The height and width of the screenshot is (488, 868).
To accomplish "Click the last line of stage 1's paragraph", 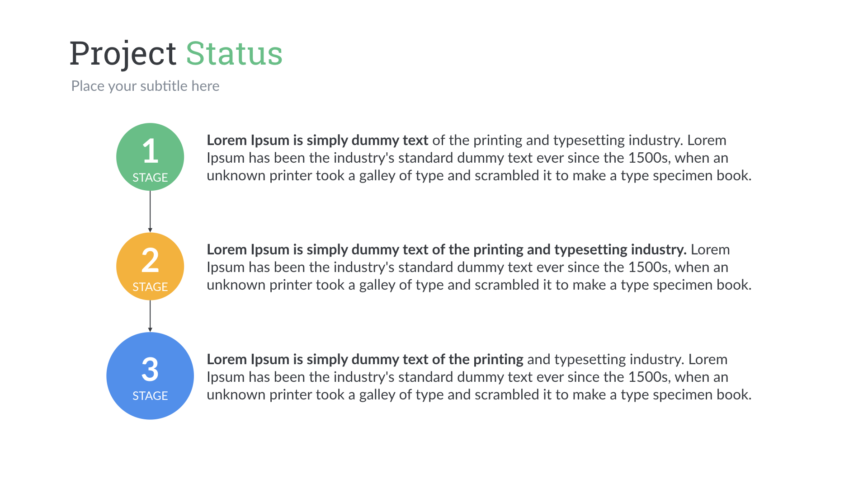I will [479, 175].
